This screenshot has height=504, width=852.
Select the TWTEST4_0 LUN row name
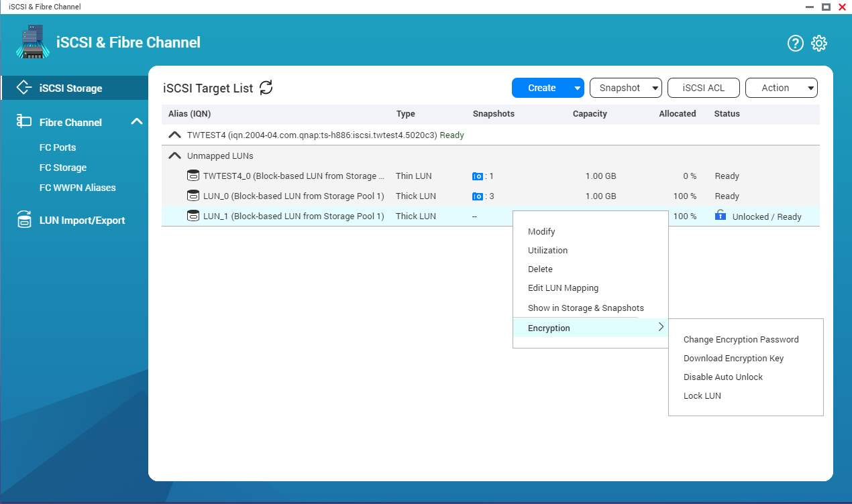pos(294,176)
